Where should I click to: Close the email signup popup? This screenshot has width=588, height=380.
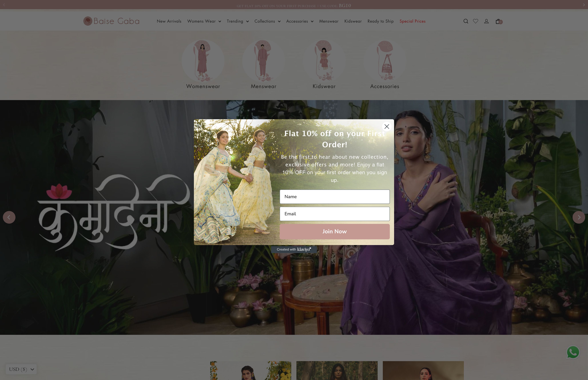point(386,126)
